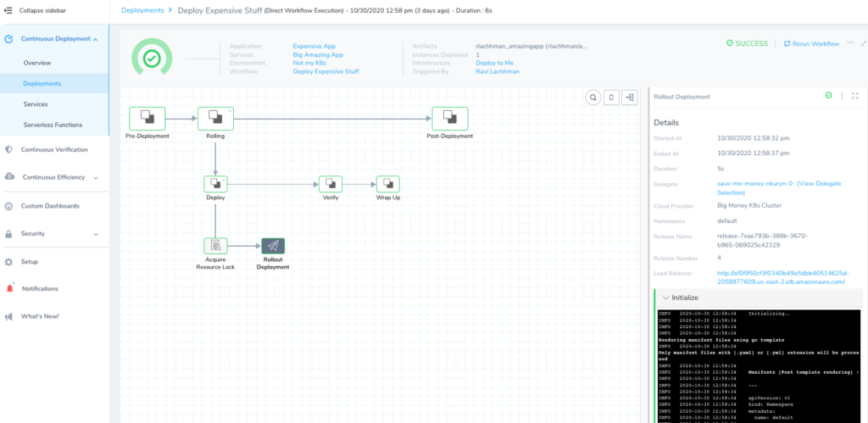Image resolution: width=868 pixels, height=423 pixels.
Task: Click View Delegate Selection link
Action: 780,188
